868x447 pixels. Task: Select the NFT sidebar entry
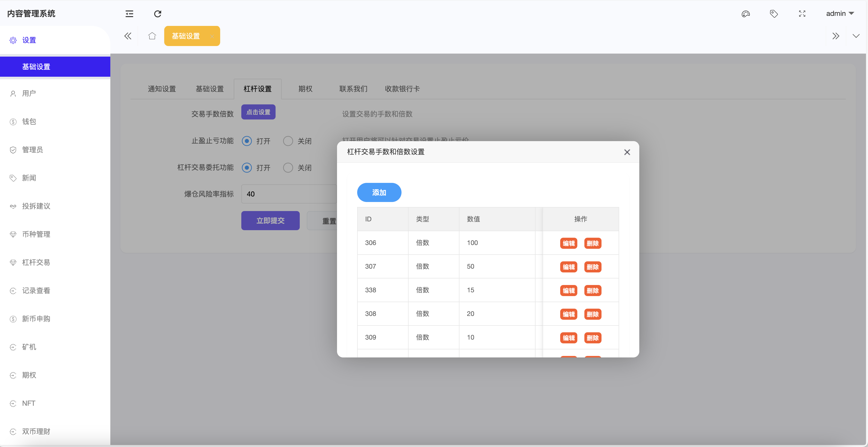coord(29,403)
